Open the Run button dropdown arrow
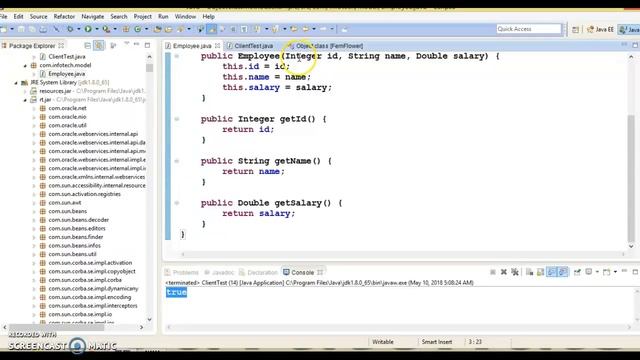The image size is (640, 360). point(97,29)
